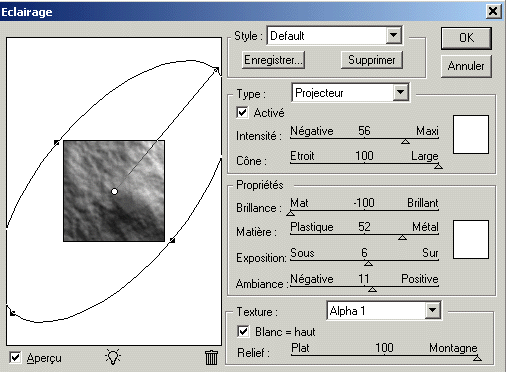Click the lower-right ellipse handle near preview image
506x372 pixels.
[x=172, y=240]
